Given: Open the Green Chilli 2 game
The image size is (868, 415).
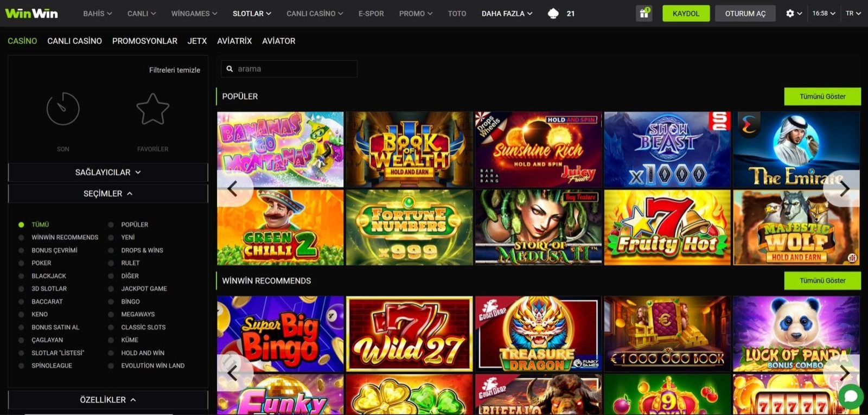Looking at the screenshot, I should click(x=280, y=227).
